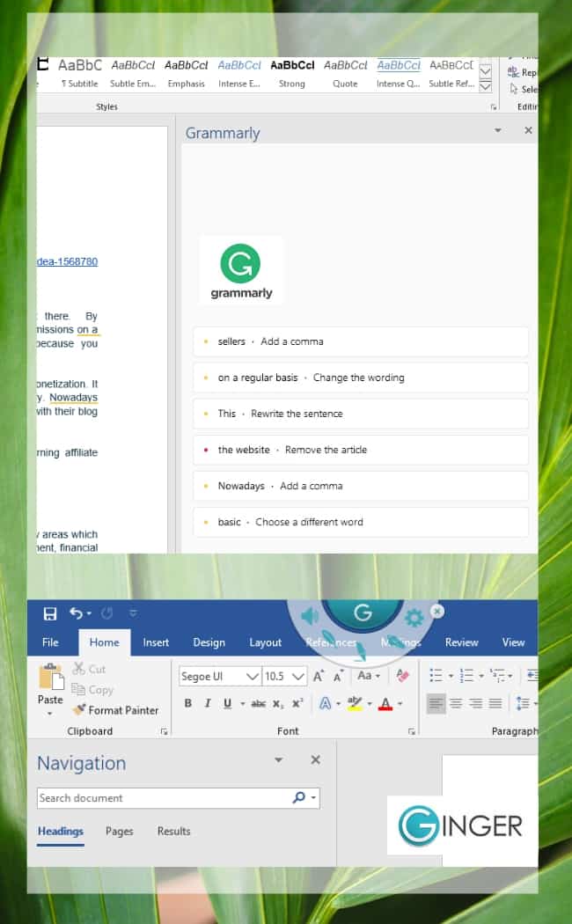Apply the Strong style
This screenshot has width=572, height=924.
[x=292, y=74]
